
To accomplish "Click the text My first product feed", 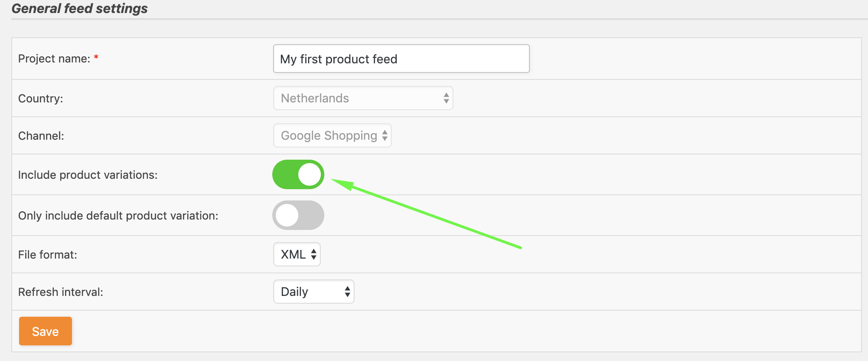I will [x=339, y=59].
